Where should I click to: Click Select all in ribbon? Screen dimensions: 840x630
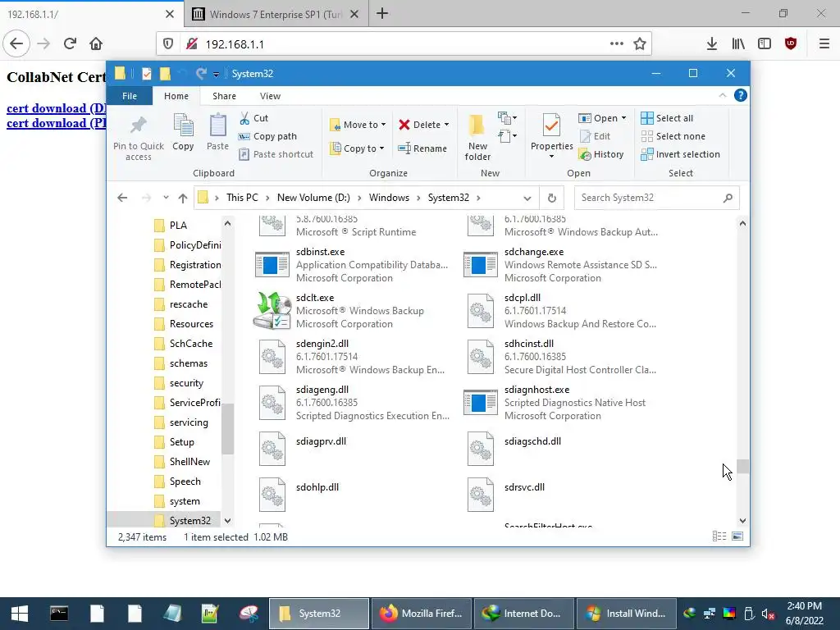pos(667,118)
